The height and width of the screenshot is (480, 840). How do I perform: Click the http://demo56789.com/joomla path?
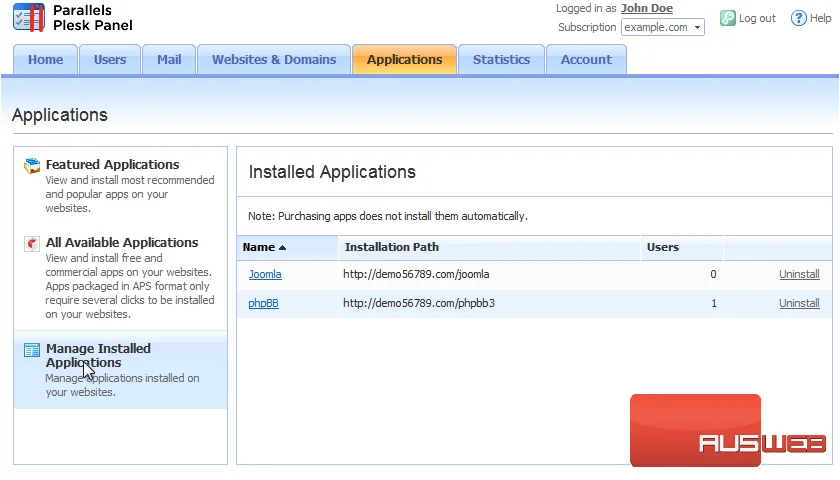[416, 274]
